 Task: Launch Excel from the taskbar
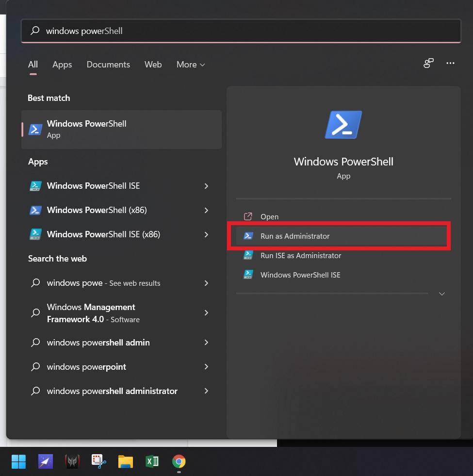(152, 461)
